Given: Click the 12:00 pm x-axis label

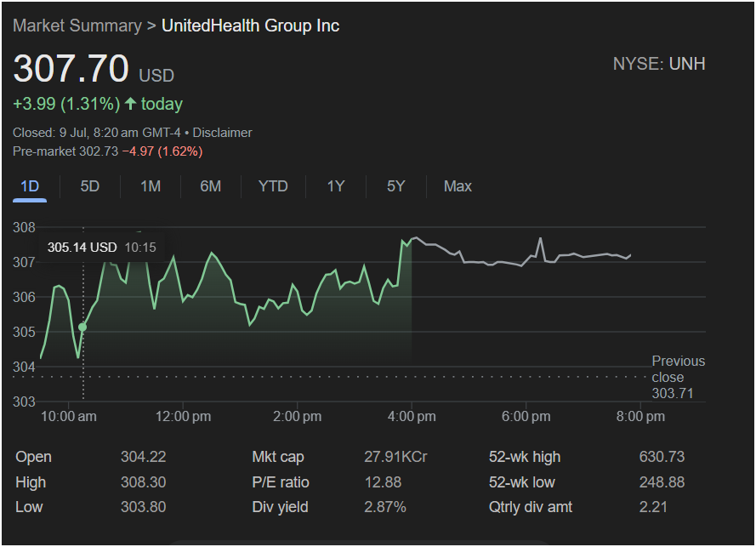Looking at the screenshot, I should (x=183, y=416).
